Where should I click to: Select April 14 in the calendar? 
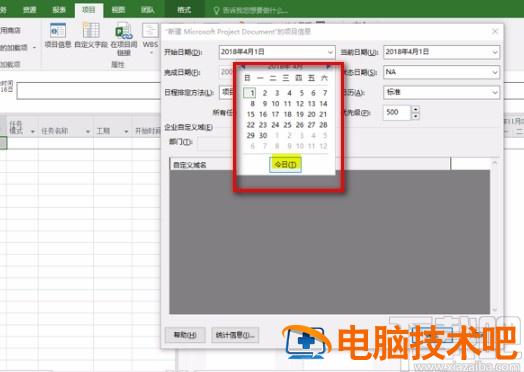(323, 104)
